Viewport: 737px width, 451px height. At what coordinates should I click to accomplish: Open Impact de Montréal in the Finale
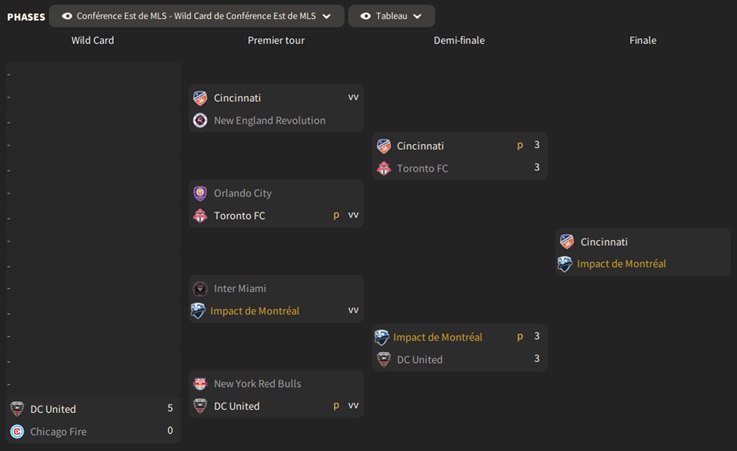pyautogui.click(x=621, y=264)
